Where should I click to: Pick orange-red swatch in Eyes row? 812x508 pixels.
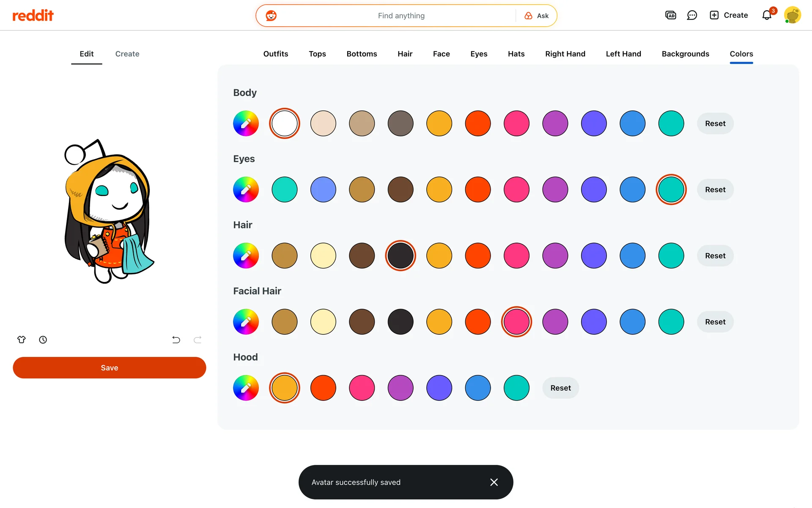click(x=477, y=190)
